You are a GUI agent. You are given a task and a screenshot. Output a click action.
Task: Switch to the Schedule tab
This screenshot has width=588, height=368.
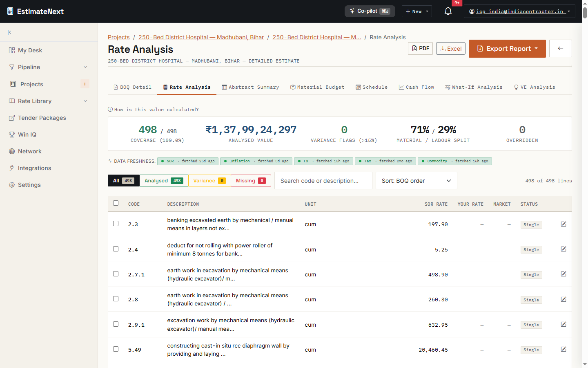(372, 87)
